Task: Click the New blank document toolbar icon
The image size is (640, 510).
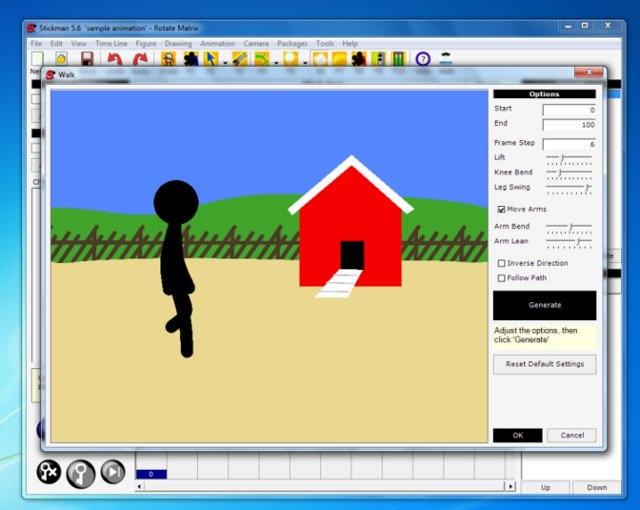Action: click(37, 59)
